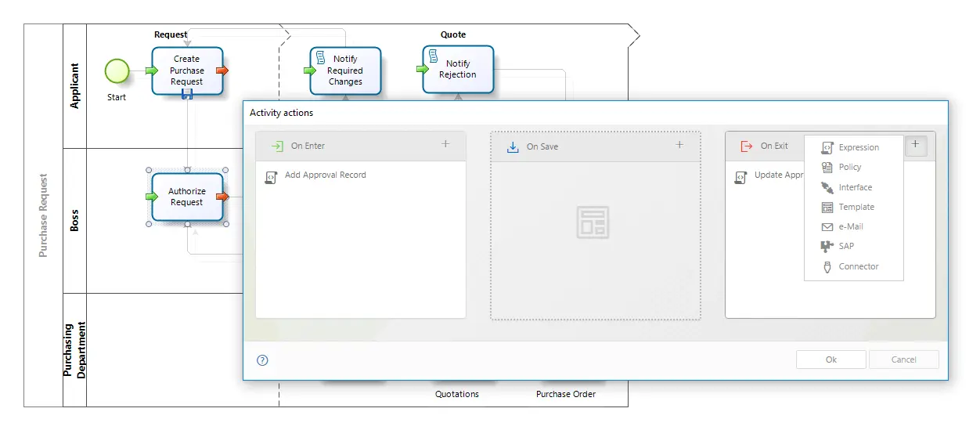980x430 pixels.
Task: Click the Quote phase label
Action: pyautogui.click(x=453, y=34)
